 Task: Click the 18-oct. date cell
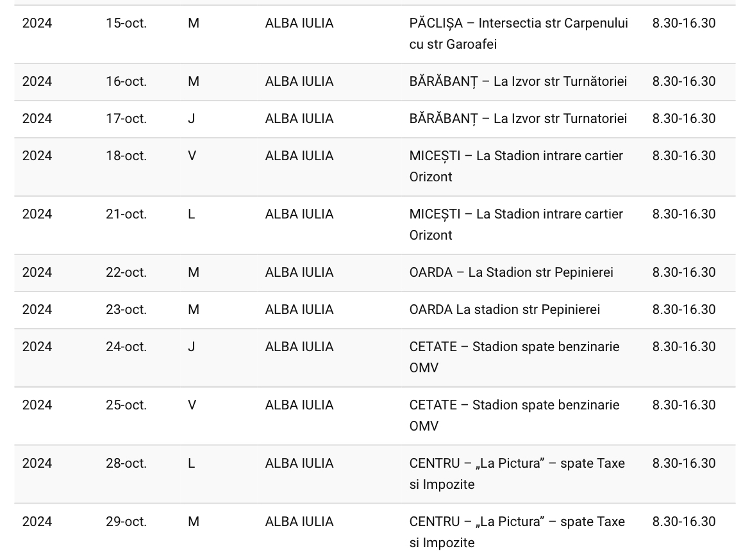tap(126, 156)
